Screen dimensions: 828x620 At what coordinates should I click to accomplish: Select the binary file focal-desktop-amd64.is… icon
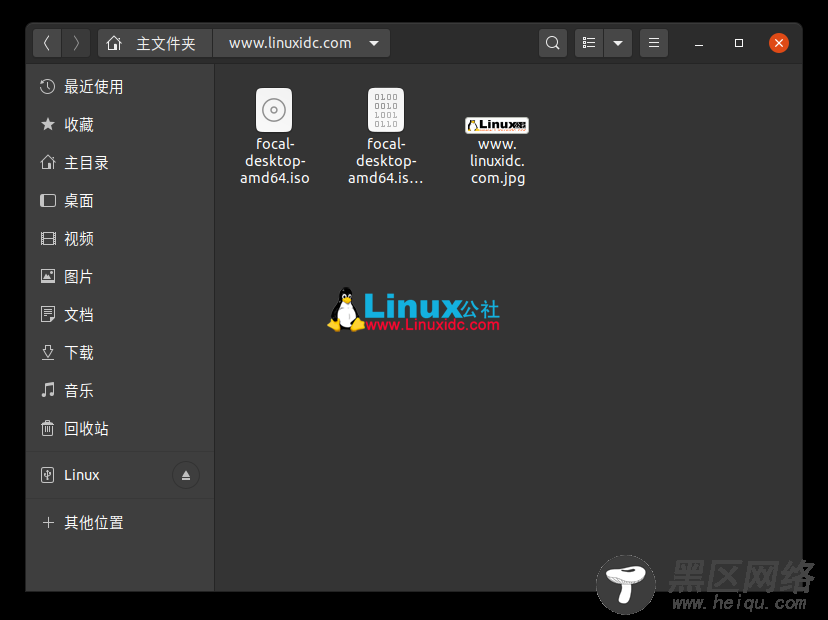[386, 110]
